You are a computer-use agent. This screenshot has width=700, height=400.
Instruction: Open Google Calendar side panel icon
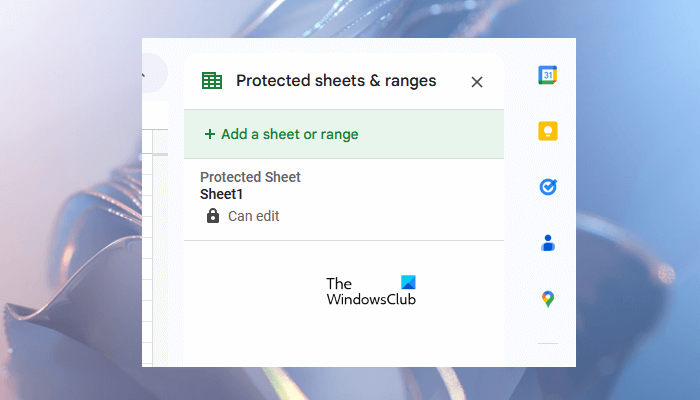(548, 75)
